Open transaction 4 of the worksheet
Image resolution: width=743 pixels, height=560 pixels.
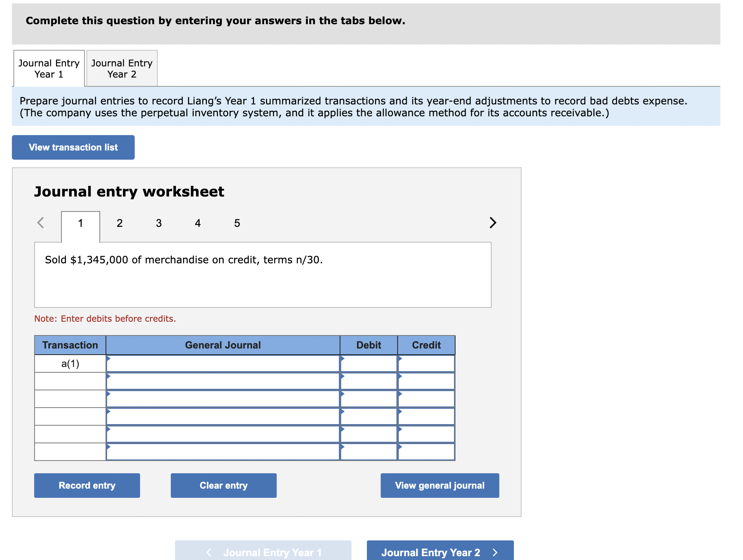click(x=198, y=223)
